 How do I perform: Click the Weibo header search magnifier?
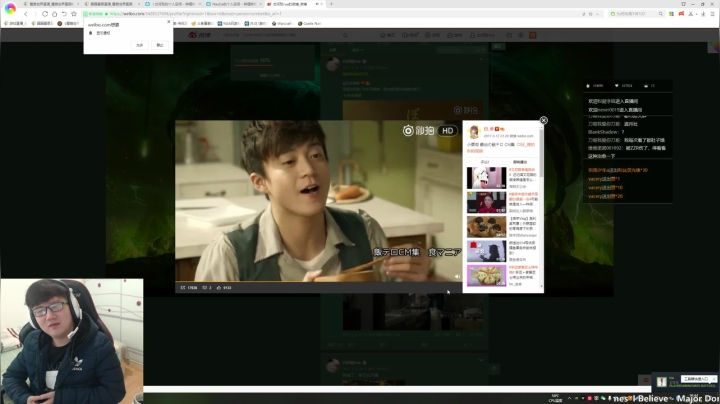pyautogui.click(x=345, y=35)
